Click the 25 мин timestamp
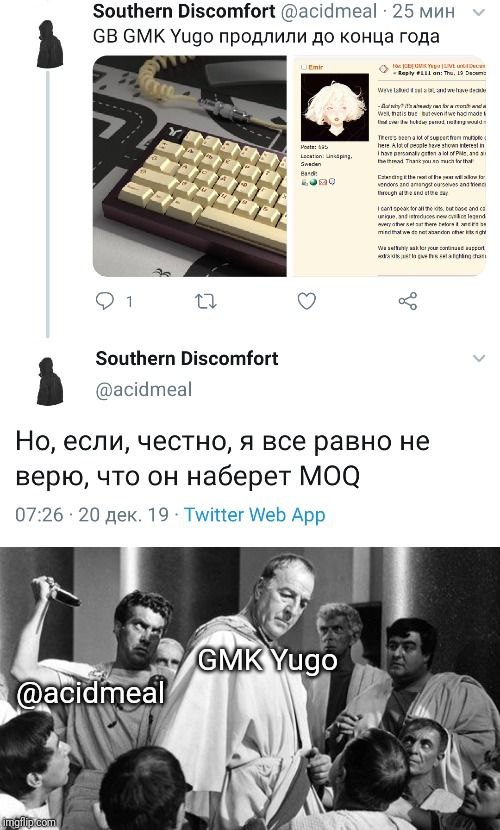 (423, 12)
